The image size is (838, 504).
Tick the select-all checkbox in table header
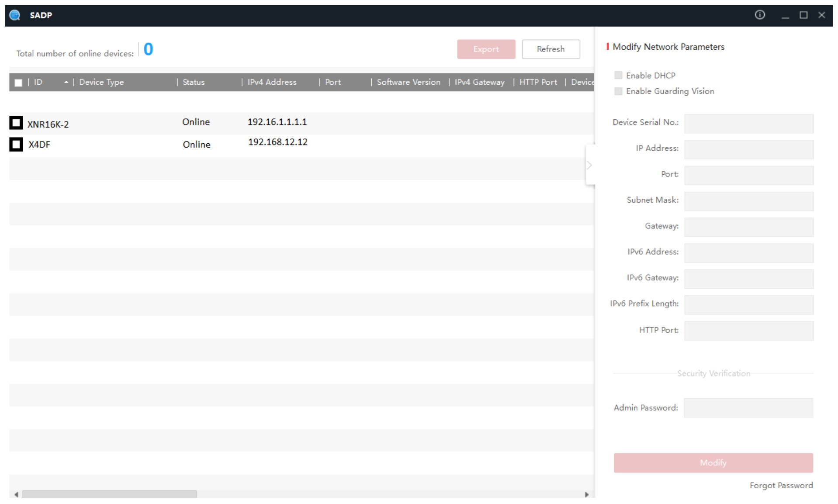click(18, 83)
